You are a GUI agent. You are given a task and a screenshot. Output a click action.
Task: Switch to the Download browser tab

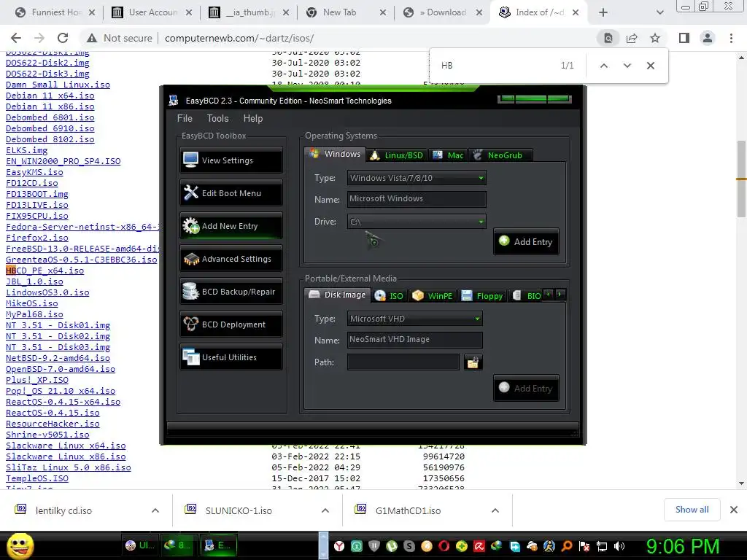[441, 12]
